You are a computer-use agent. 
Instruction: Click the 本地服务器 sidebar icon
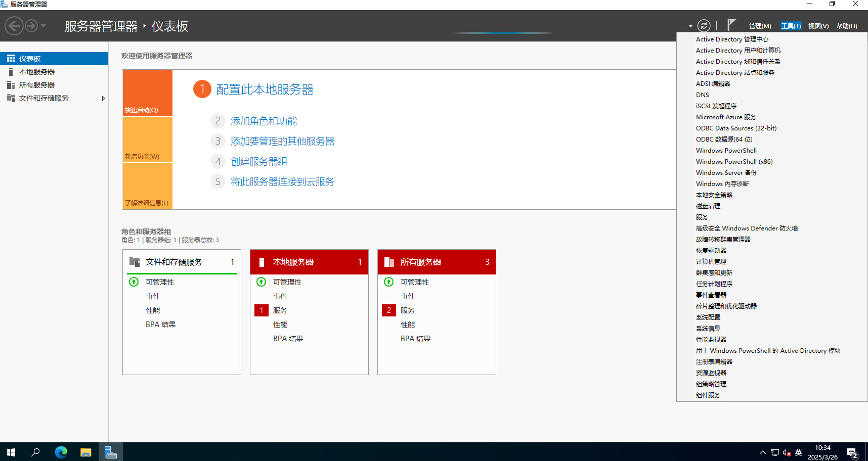pos(11,72)
